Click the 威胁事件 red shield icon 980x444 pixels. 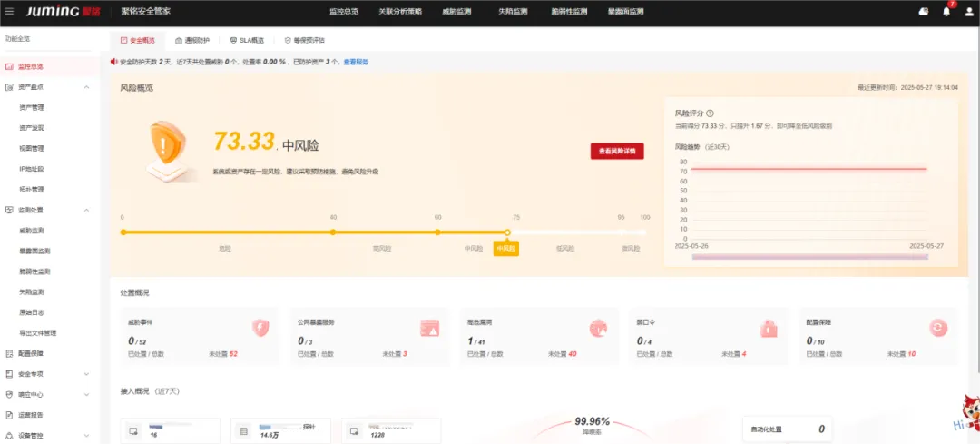(260, 328)
